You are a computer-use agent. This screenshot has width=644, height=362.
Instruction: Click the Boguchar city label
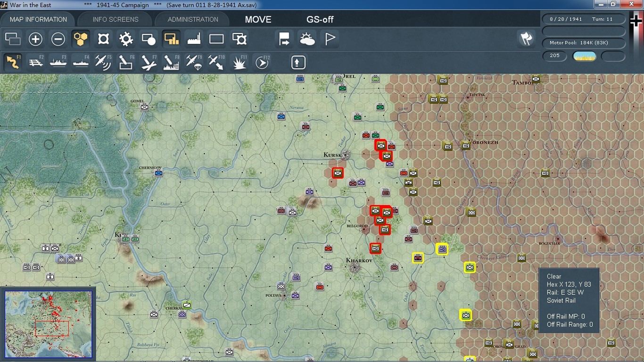pos(550,244)
